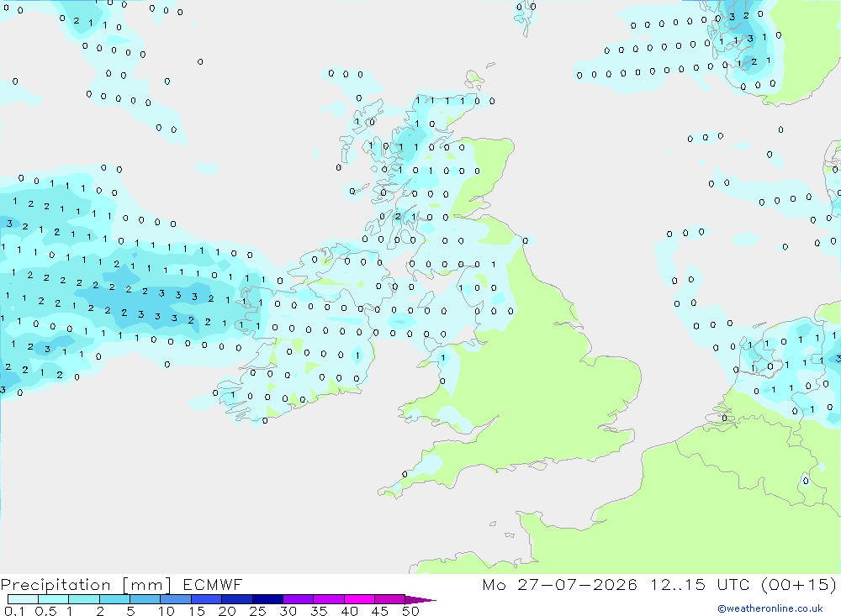
Task: Click the legend label '30'
Action: click(288, 611)
